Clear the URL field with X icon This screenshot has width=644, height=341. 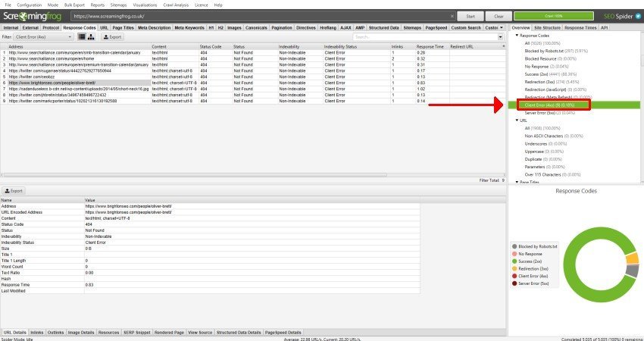452,15
